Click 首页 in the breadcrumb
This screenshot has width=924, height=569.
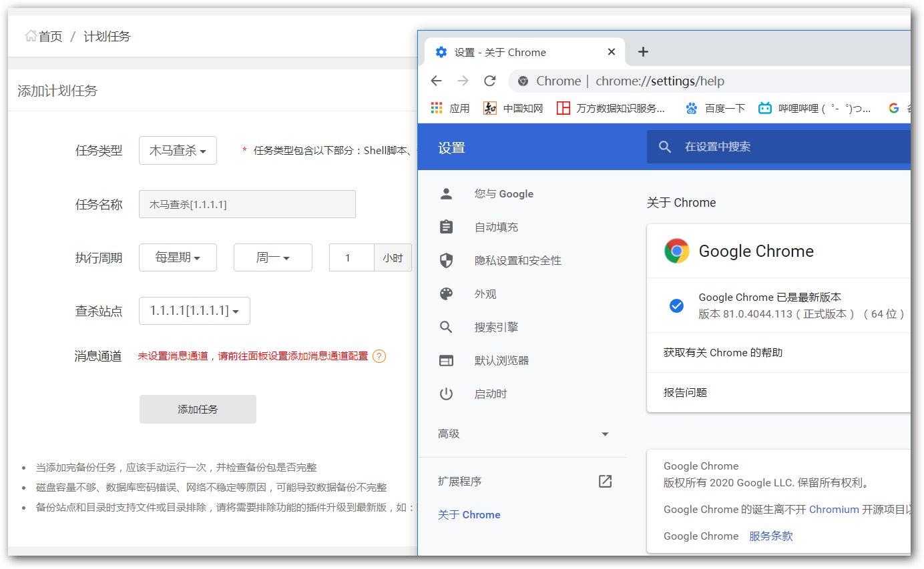(x=50, y=37)
